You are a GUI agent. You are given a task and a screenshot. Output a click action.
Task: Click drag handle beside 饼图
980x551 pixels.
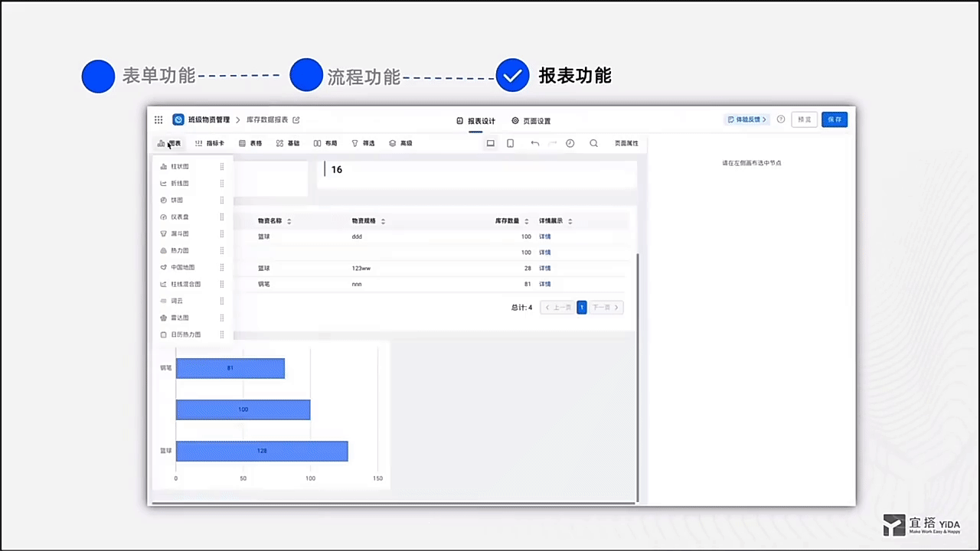click(x=222, y=201)
